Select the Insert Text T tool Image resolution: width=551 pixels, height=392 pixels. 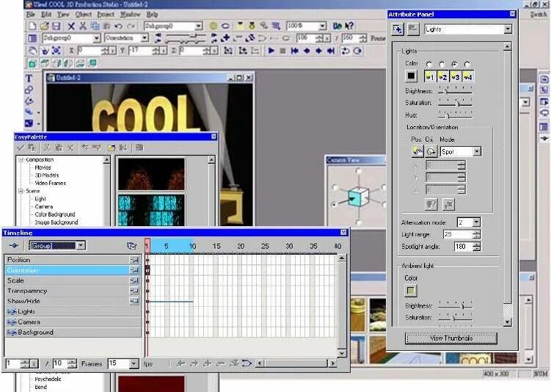tap(29, 78)
